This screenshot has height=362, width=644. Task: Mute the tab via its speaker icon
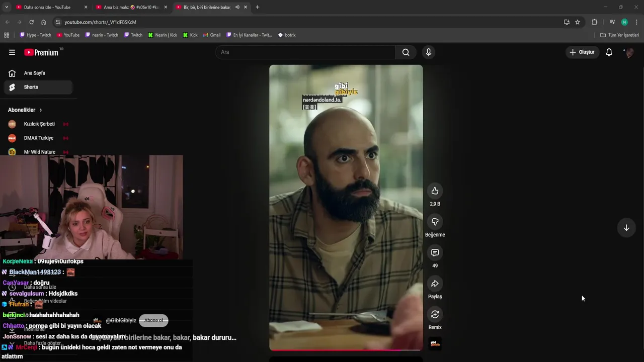coord(237,7)
